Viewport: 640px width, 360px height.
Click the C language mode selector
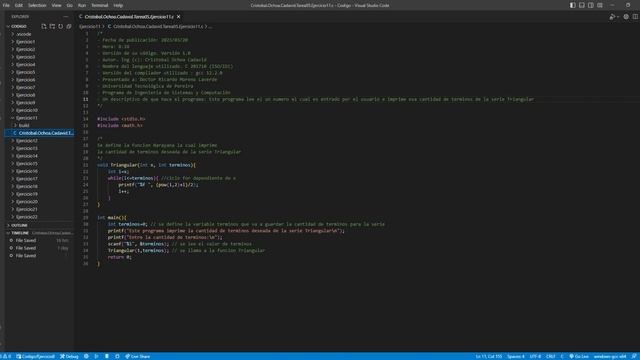click(x=562, y=356)
